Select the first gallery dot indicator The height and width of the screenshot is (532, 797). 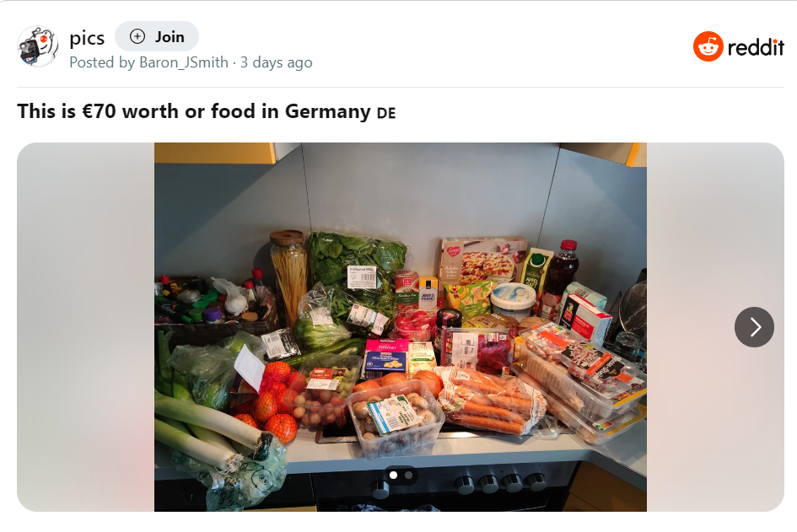[x=393, y=476]
